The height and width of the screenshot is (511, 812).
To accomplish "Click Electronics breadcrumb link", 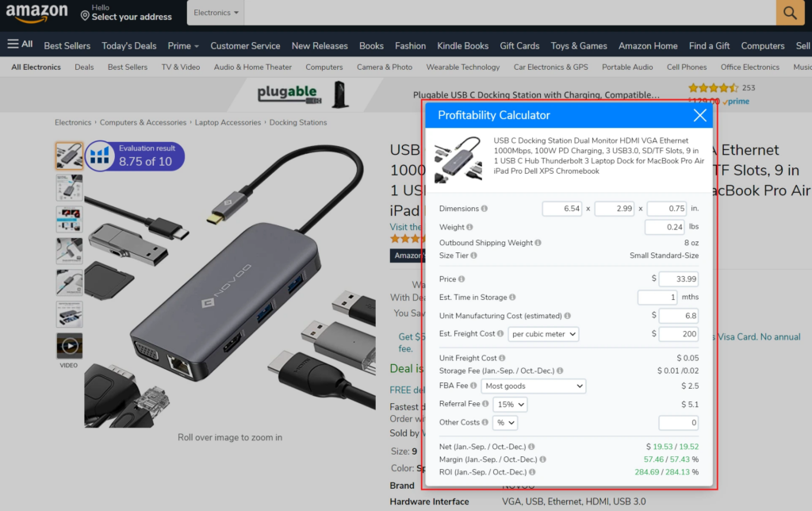I will [73, 122].
